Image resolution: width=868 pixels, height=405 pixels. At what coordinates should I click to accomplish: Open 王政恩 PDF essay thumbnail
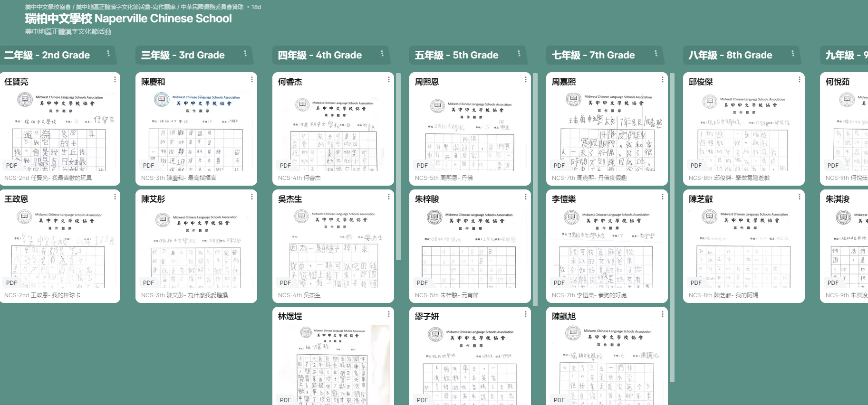tap(60, 248)
